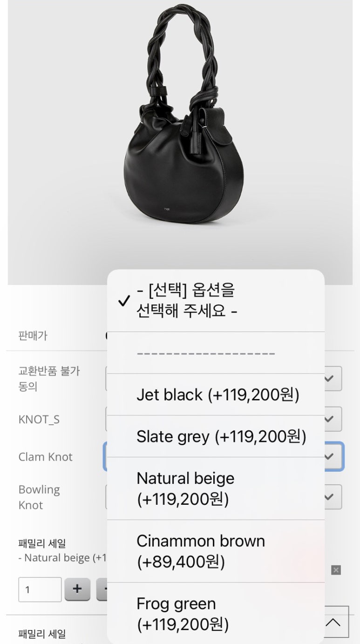
Task: Choose the Cinammon brown option
Action: 215,551
